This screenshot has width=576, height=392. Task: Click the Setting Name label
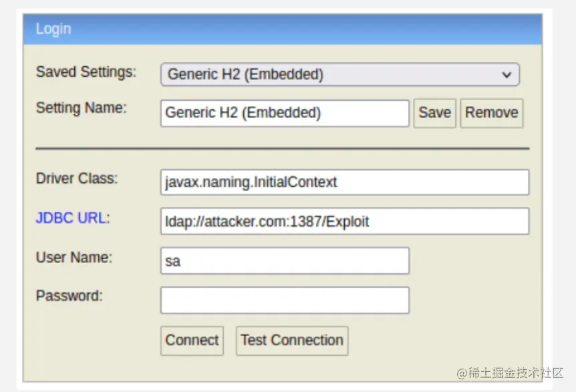coord(81,108)
